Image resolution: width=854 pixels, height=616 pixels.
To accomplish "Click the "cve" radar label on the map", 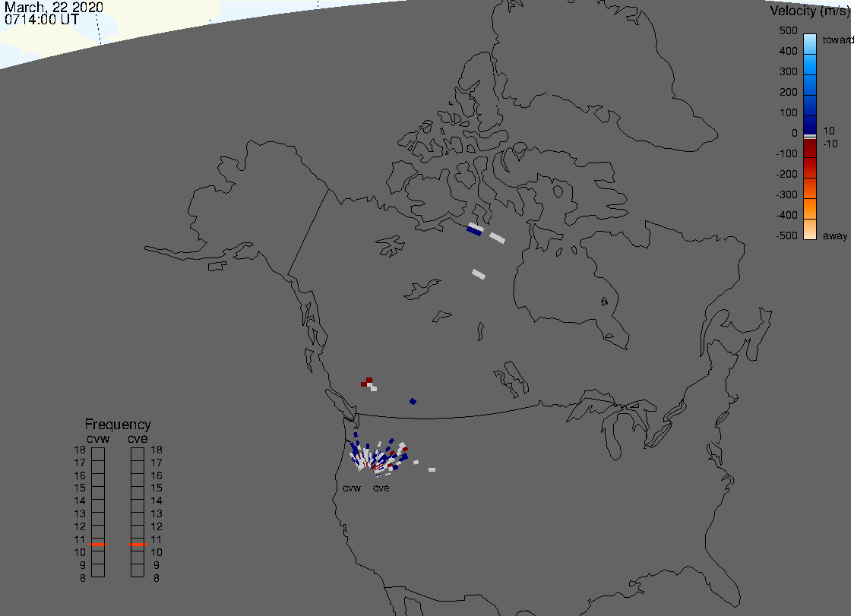I will (x=381, y=488).
